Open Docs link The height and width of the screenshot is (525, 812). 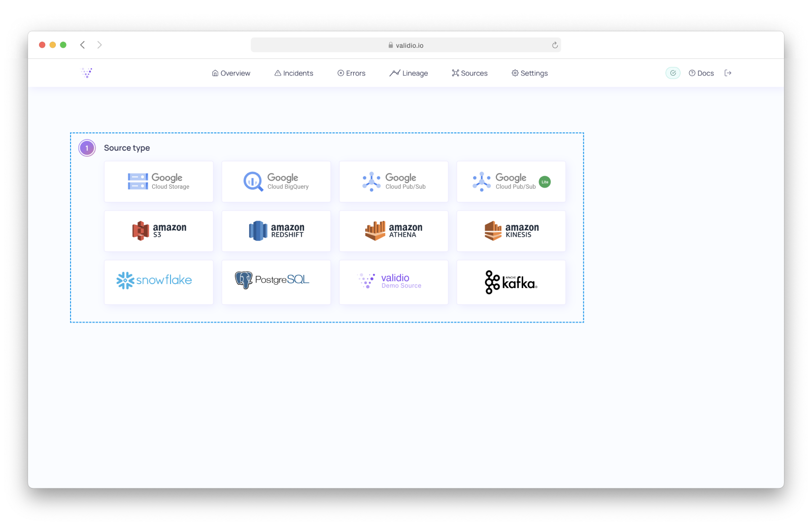click(701, 73)
